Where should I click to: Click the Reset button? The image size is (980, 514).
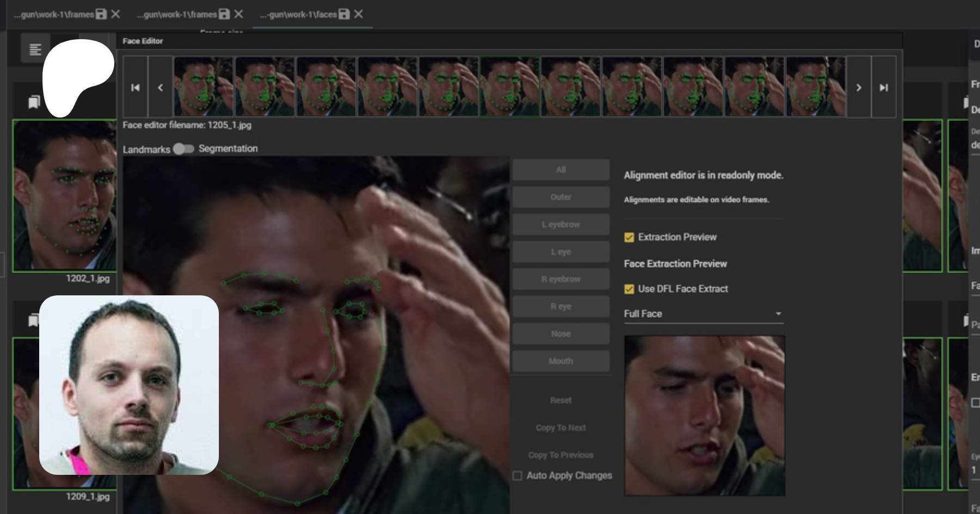pos(560,400)
